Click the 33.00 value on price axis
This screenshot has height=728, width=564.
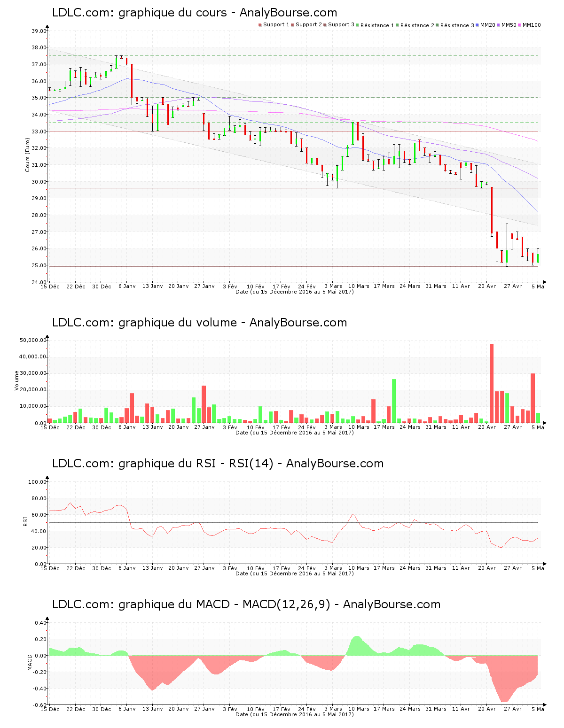point(39,132)
